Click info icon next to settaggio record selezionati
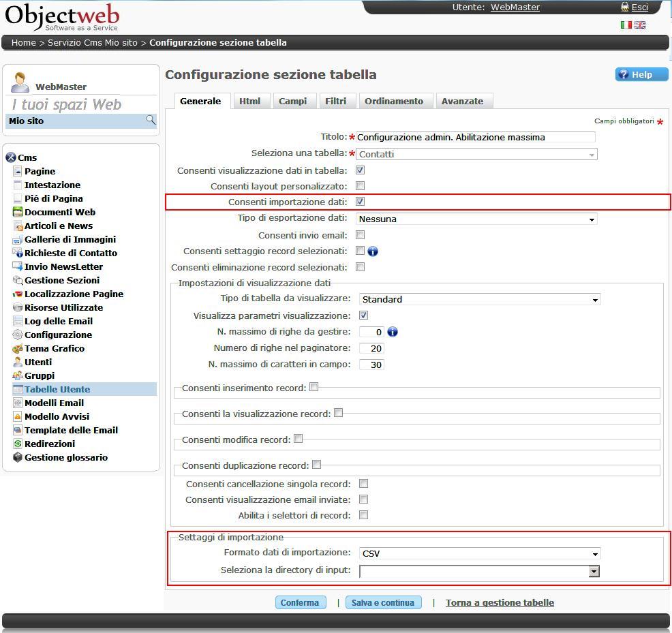The height and width of the screenshot is (633, 672). click(373, 251)
